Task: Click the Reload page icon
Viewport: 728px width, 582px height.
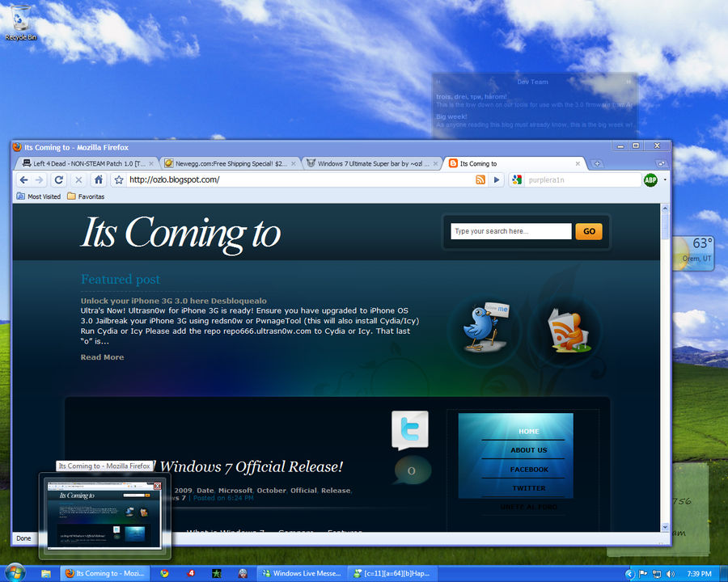Action: (x=57, y=179)
